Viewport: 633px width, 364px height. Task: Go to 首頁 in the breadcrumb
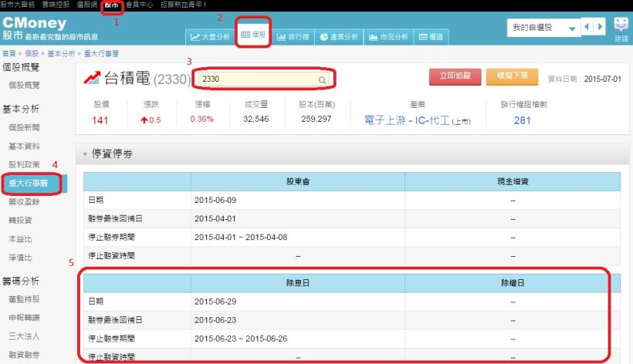tap(9, 54)
